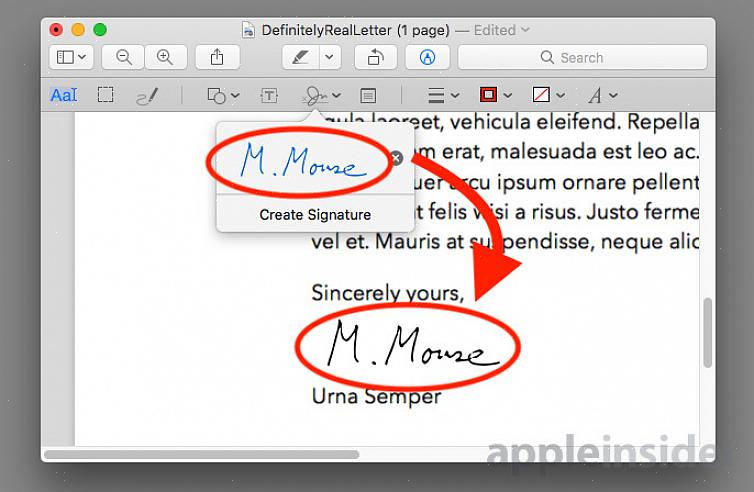This screenshot has height=492, width=754.
Task: Open the Shapes tool dropdown
Action: pos(223,95)
